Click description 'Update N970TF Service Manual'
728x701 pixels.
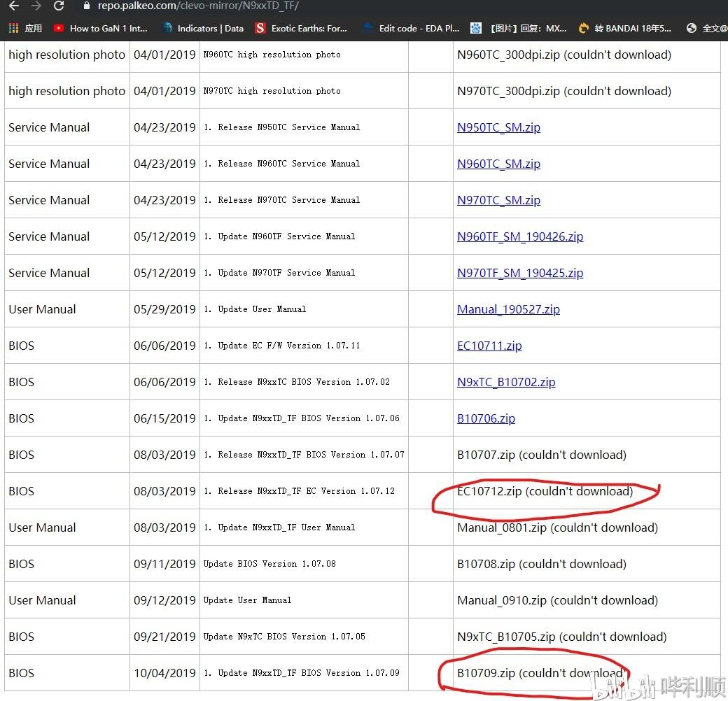(x=279, y=273)
